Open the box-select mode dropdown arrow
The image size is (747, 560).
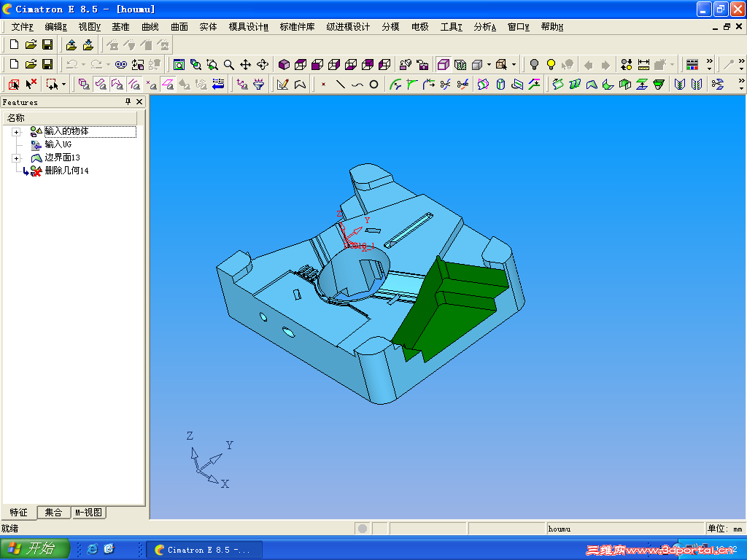63,85
